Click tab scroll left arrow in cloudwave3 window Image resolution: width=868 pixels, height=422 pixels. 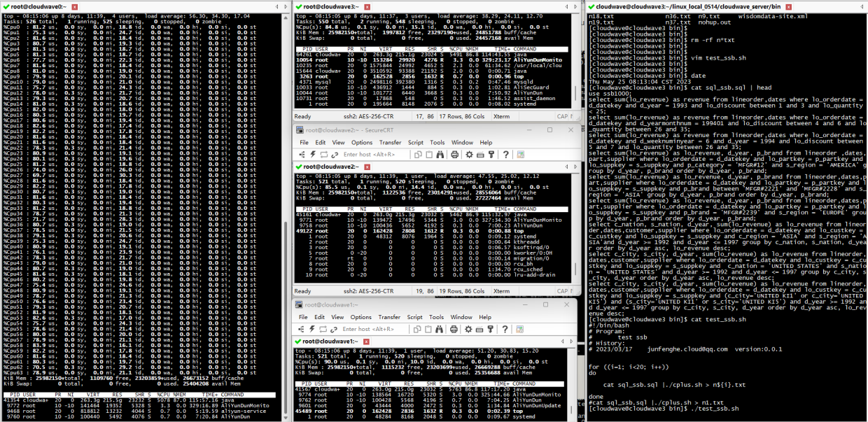[x=566, y=6]
